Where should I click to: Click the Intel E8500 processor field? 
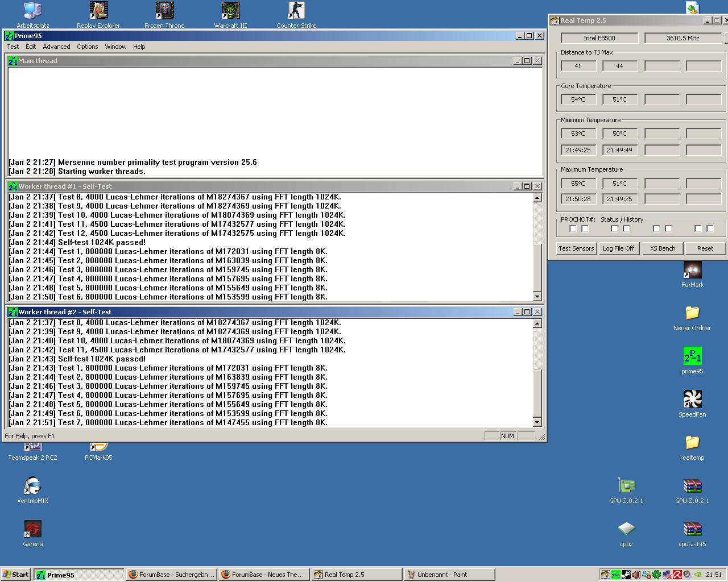pos(599,38)
